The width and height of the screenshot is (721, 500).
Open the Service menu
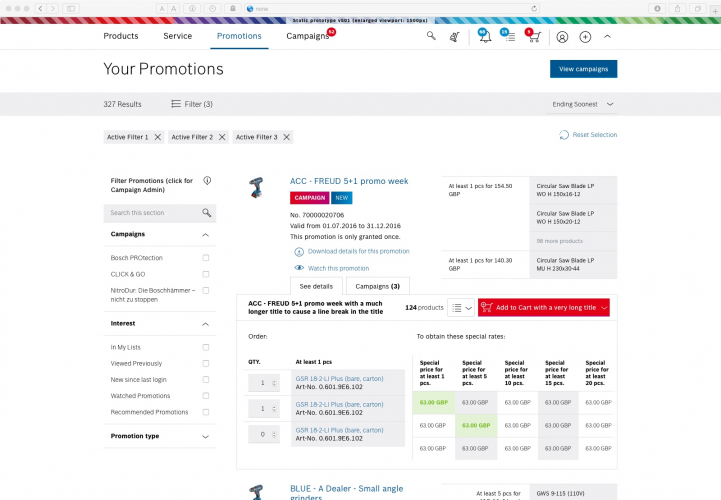tap(177, 36)
